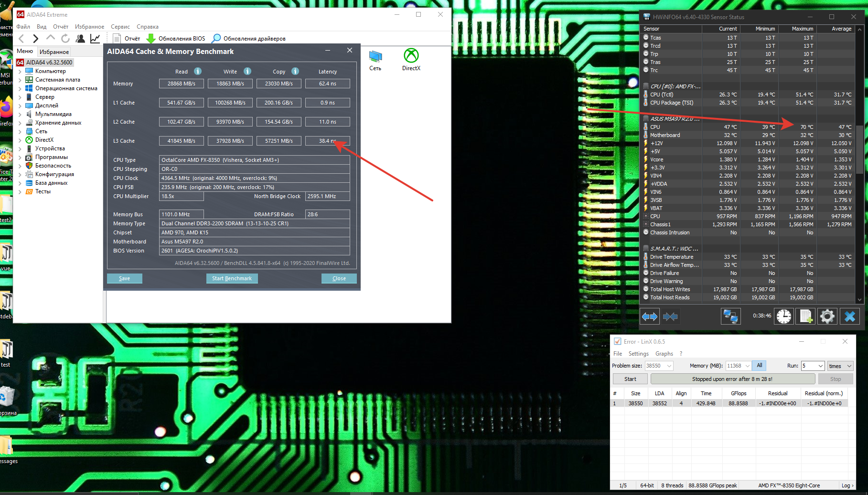The height and width of the screenshot is (495, 868).
Task: Open the times unit dropdown in LinX
Action: tap(840, 366)
